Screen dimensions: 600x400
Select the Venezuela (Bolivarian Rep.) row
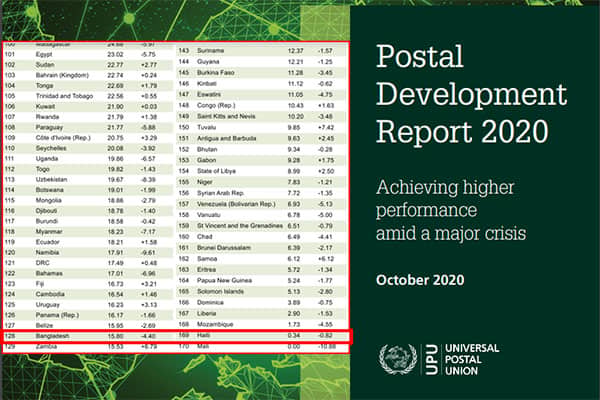click(x=262, y=204)
